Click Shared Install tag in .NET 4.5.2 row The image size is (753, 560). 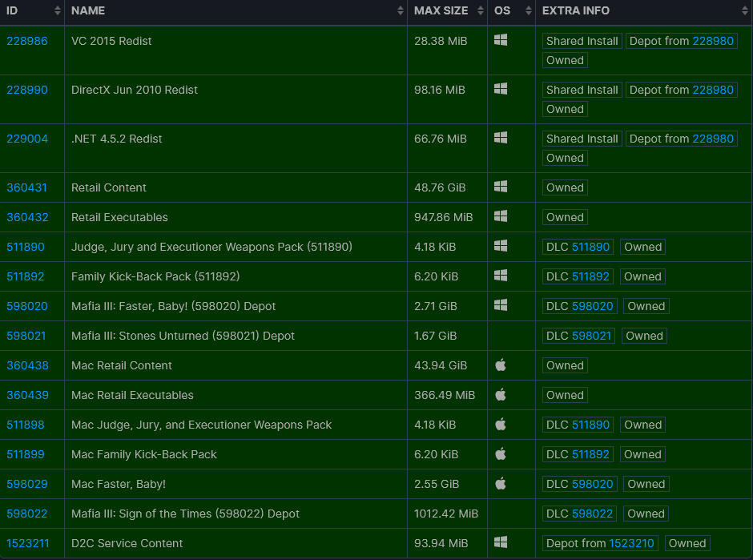[582, 139]
